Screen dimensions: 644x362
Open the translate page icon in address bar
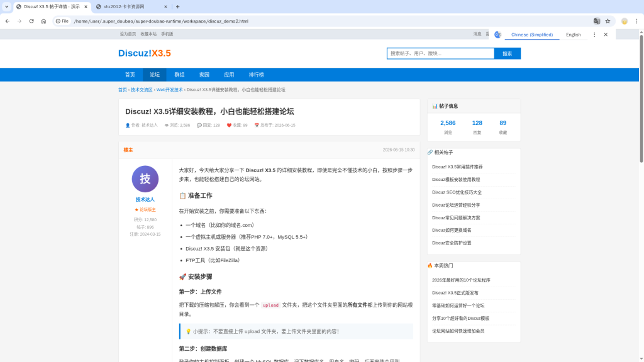(x=597, y=21)
